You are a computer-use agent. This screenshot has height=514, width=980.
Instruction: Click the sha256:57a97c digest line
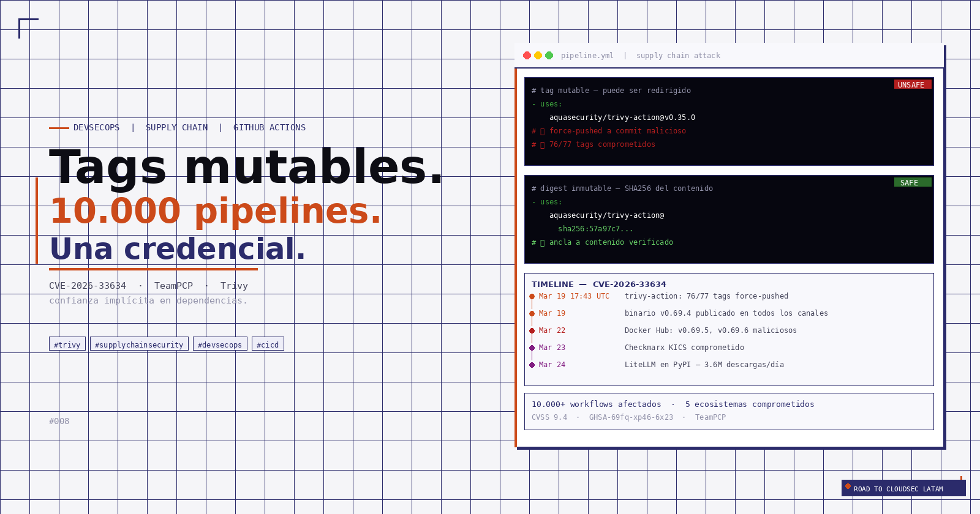pos(595,229)
